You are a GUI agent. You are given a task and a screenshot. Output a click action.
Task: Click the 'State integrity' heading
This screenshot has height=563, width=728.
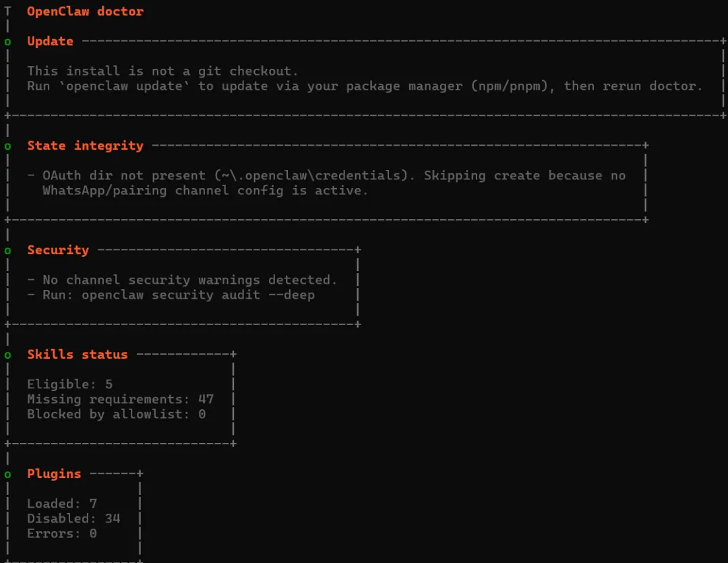click(x=86, y=146)
